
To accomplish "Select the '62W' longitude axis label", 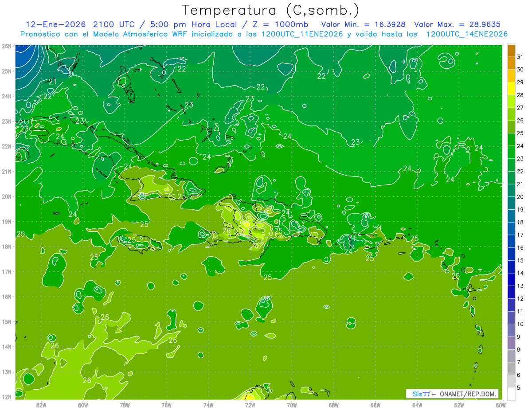I will 459,405.
